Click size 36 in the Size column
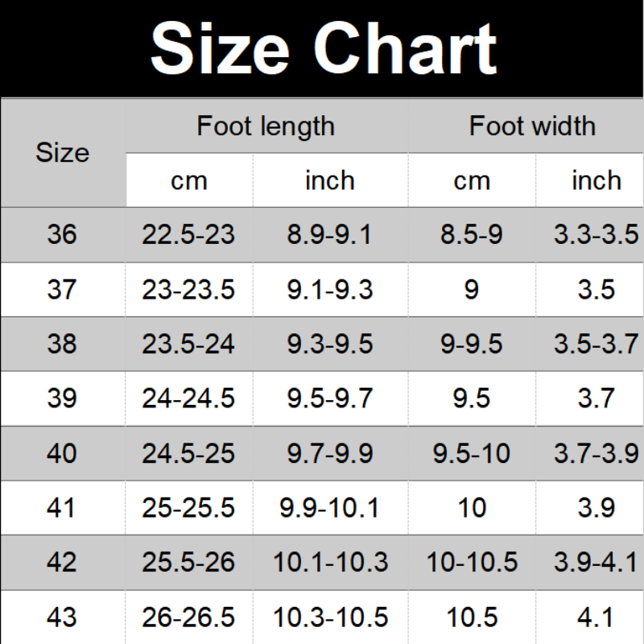 (x=62, y=234)
